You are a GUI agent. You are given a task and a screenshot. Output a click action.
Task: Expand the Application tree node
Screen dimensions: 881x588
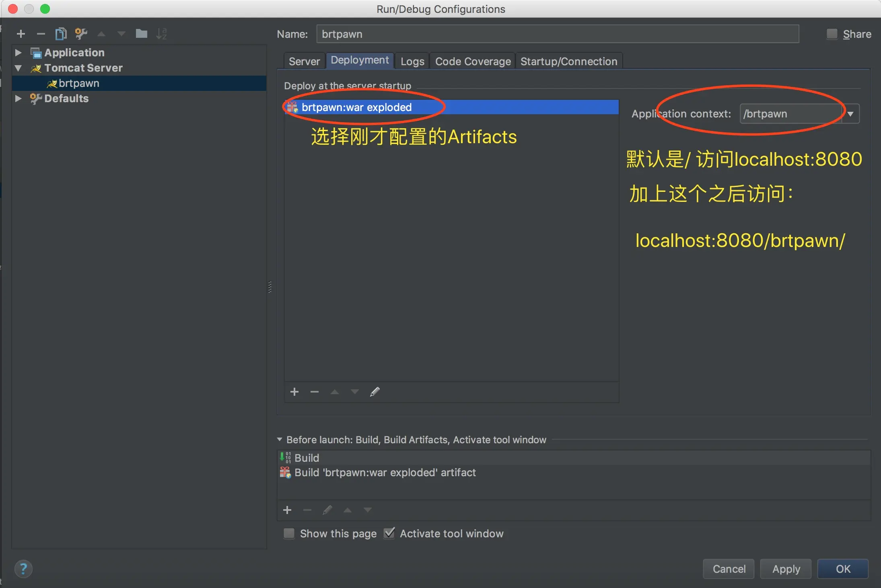(18, 53)
